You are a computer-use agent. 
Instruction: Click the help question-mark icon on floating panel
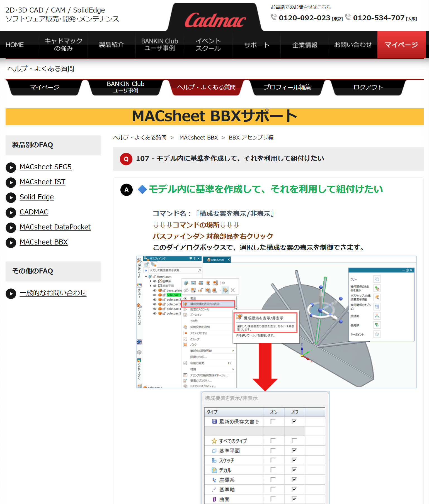coord(407,270)
